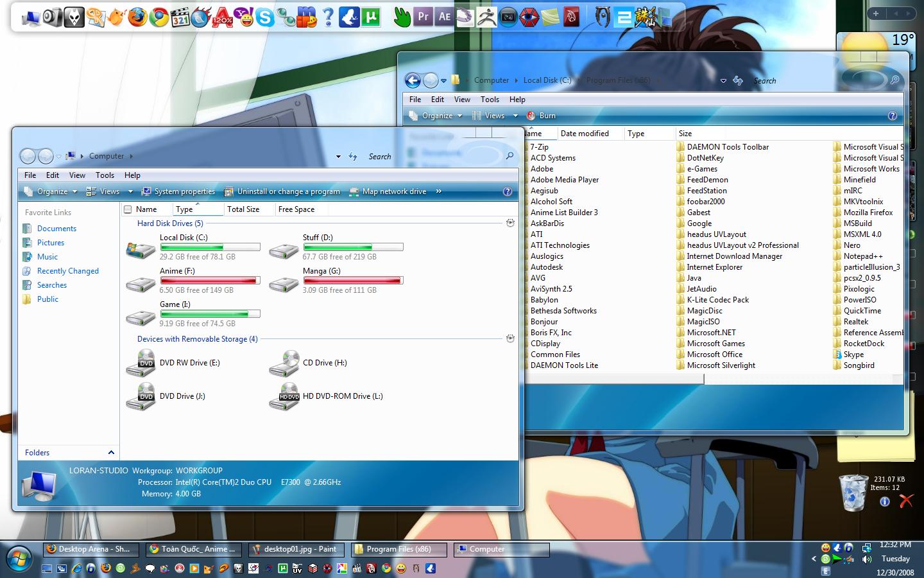
Task: Click Local Disk (C:) capacity bar
Action: tap(210, 247)
